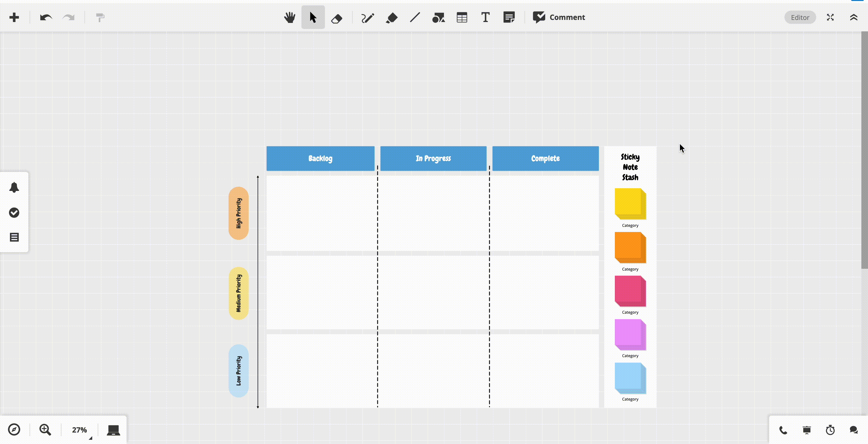This screenshot has height=444, width=868.
Task: Pick the orange sticky note stack
Action: coord(630,247)
